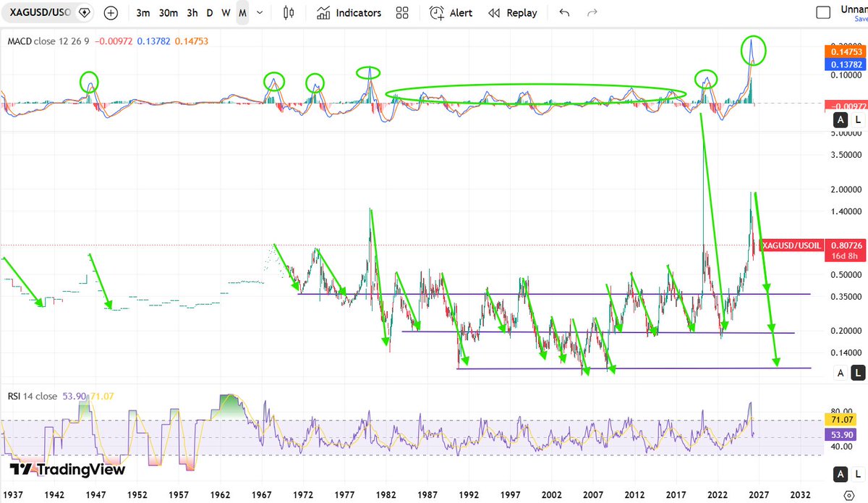Click the 0.35000 price axis tick
The height and width of the screenshot is (503, 868).
[845, 297]
